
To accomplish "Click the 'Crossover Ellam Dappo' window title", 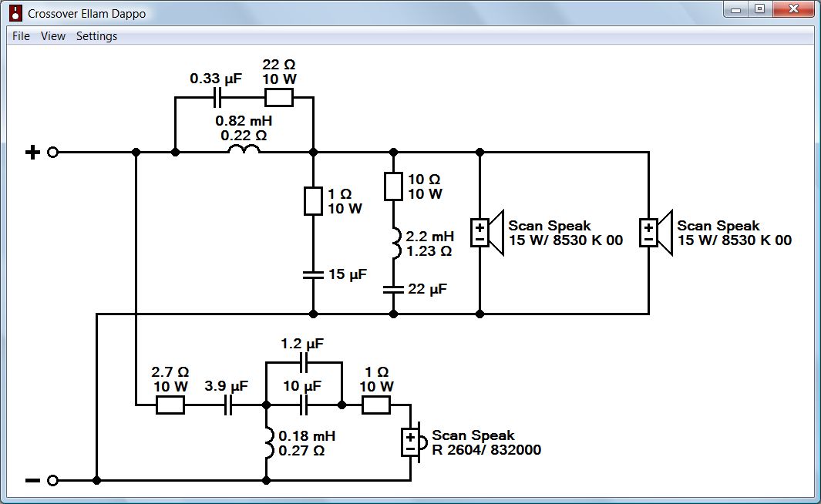I will coord(87,14).
